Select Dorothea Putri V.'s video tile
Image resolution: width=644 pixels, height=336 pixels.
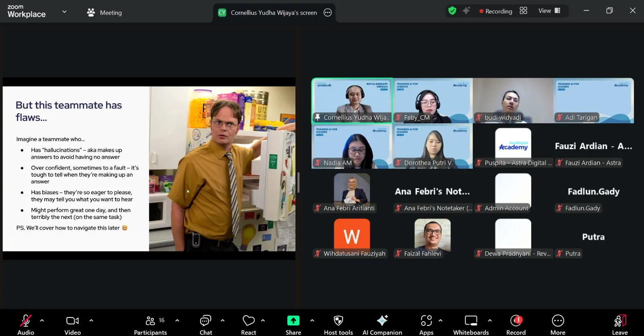tap(433, 146)
